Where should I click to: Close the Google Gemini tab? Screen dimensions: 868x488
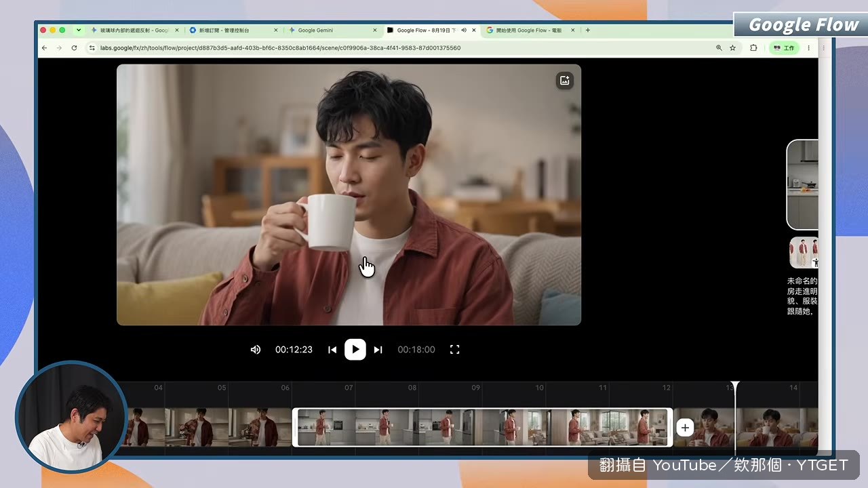click(x=375, y=30)
